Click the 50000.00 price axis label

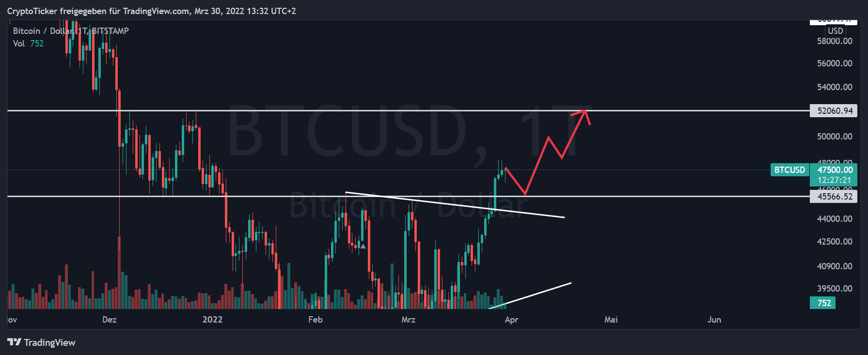point(834,137)
